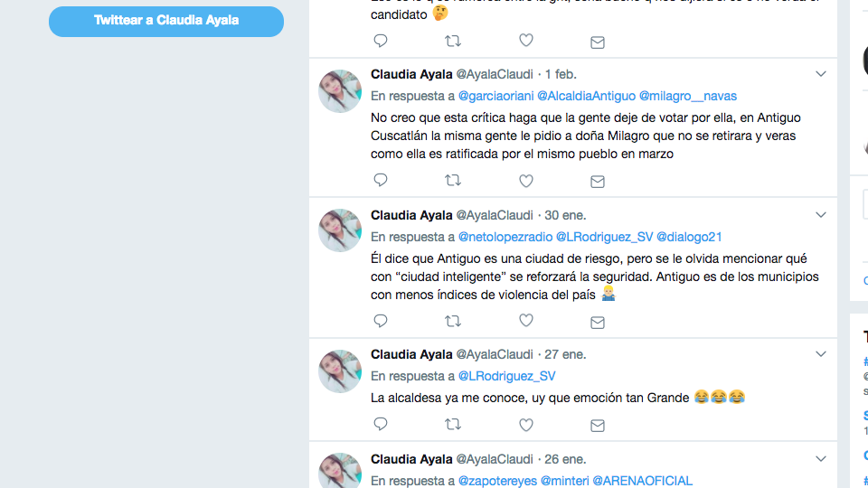Like the 1 feb. tweet
This screenshot has width=868, height=488.
526,181
